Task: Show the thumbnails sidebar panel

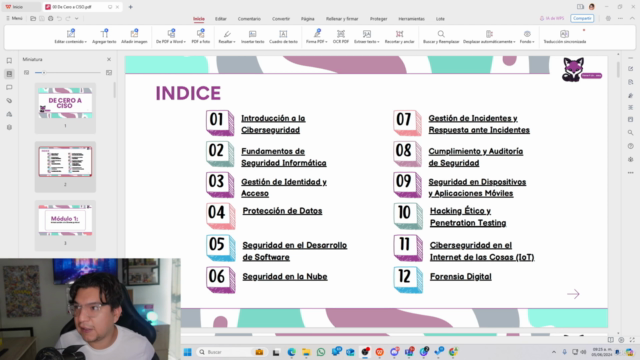Action: pos(9,74)
